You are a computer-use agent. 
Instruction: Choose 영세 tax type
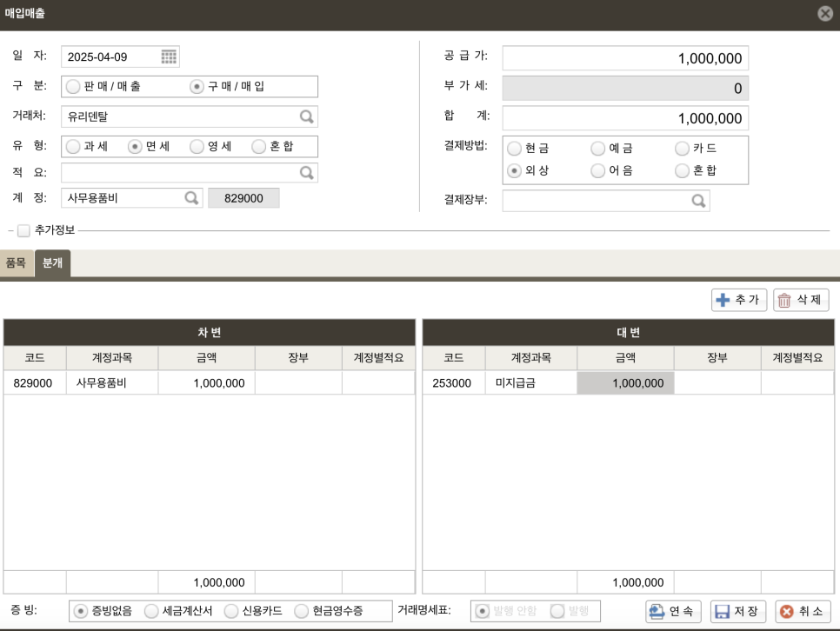tap(197, 146)
